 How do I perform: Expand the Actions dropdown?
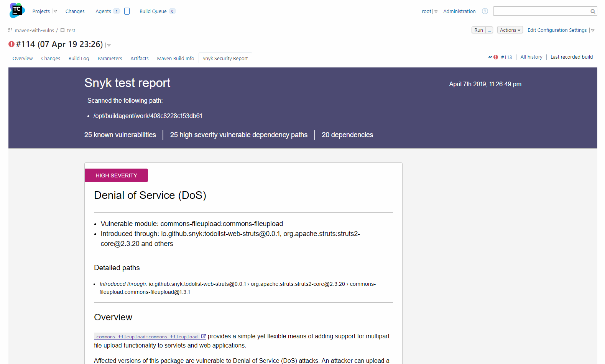[510, 30]
